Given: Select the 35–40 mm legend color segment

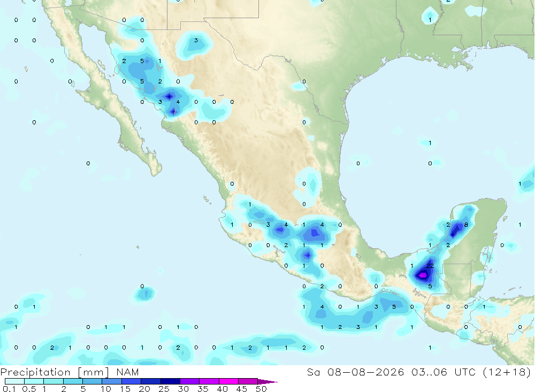Looking at the screenshot, I should point(209,381).
